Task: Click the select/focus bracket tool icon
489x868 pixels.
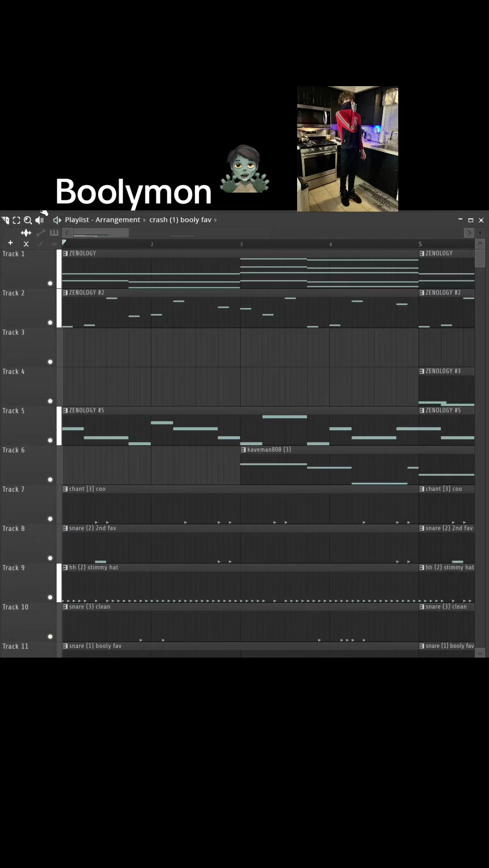Action: [17, 220]
